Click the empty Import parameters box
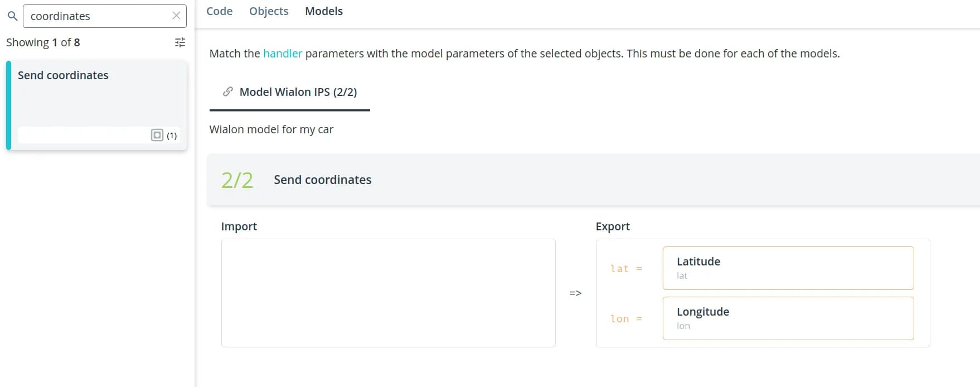This screenshot has height=387, width=980. pyautogui.click(x=388, y=293)
